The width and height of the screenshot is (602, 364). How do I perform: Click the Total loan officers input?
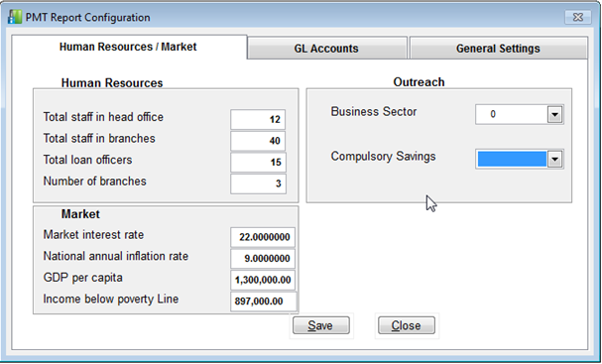(x=258, y=162)
